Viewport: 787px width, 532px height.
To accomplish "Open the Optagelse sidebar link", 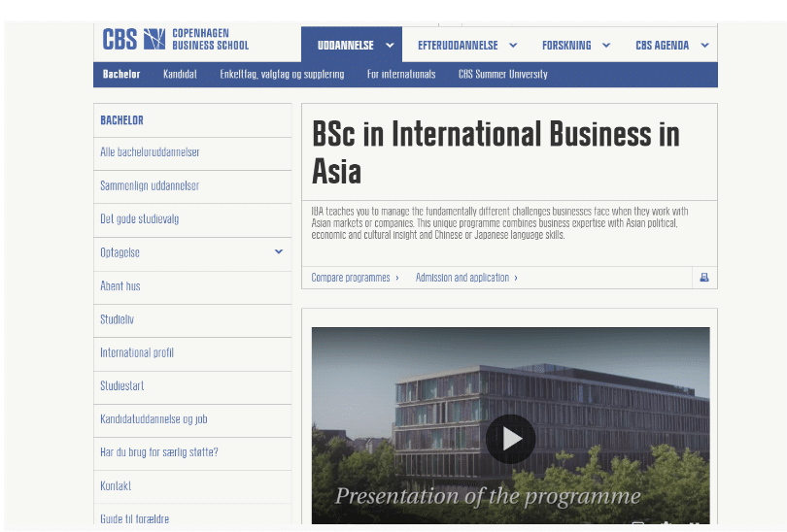I will [120, 252].
